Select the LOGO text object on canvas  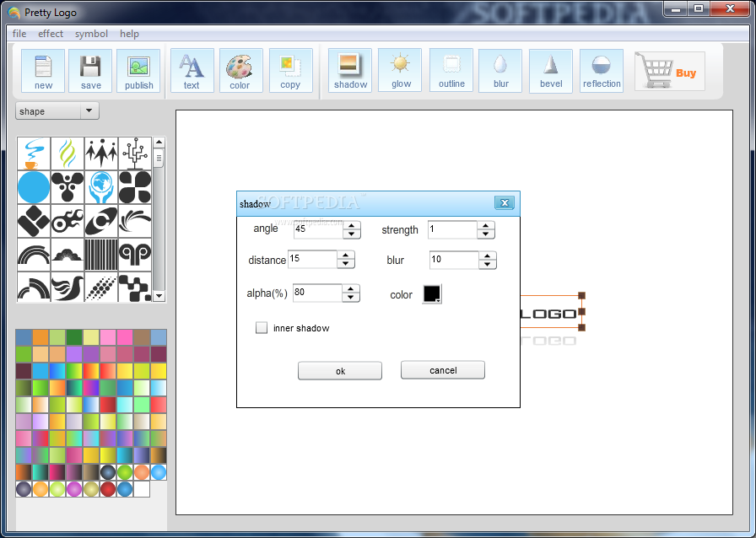click(x=548, y=314)
